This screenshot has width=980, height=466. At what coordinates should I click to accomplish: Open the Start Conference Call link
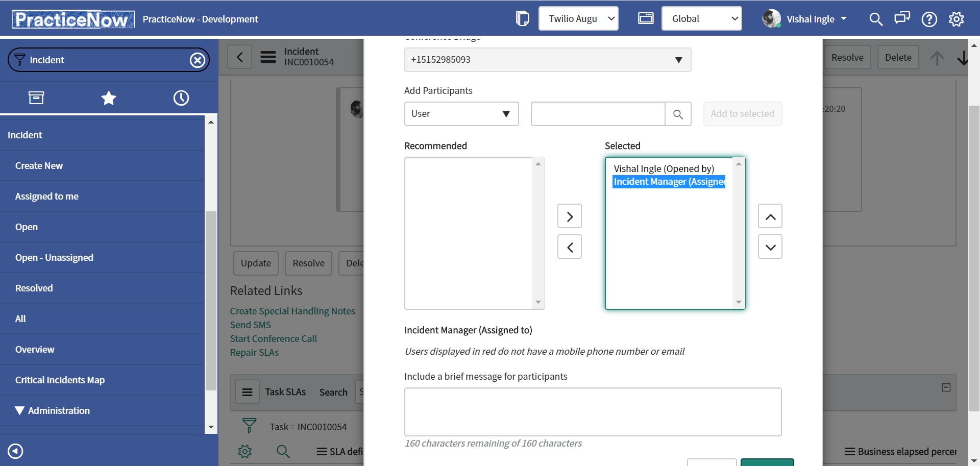pyautogui.click(x=274, y=338)
